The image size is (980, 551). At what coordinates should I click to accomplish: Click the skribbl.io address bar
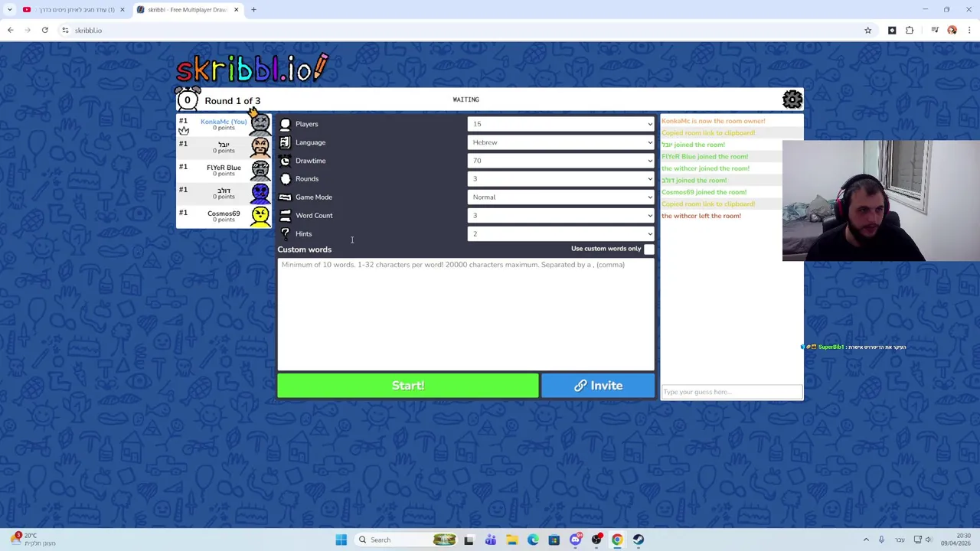click(459, 31)
